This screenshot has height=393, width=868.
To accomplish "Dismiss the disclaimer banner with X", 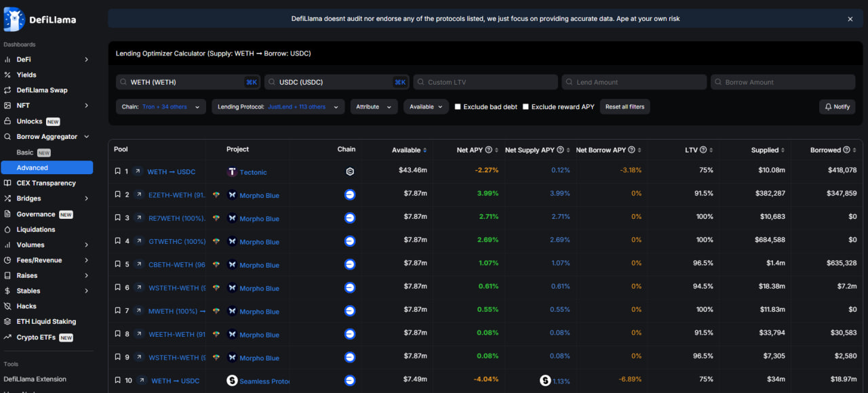I will point(850,19).
